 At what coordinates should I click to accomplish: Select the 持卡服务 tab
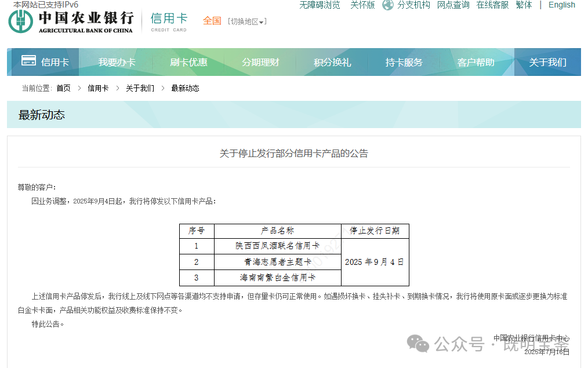tap(406, 61)
